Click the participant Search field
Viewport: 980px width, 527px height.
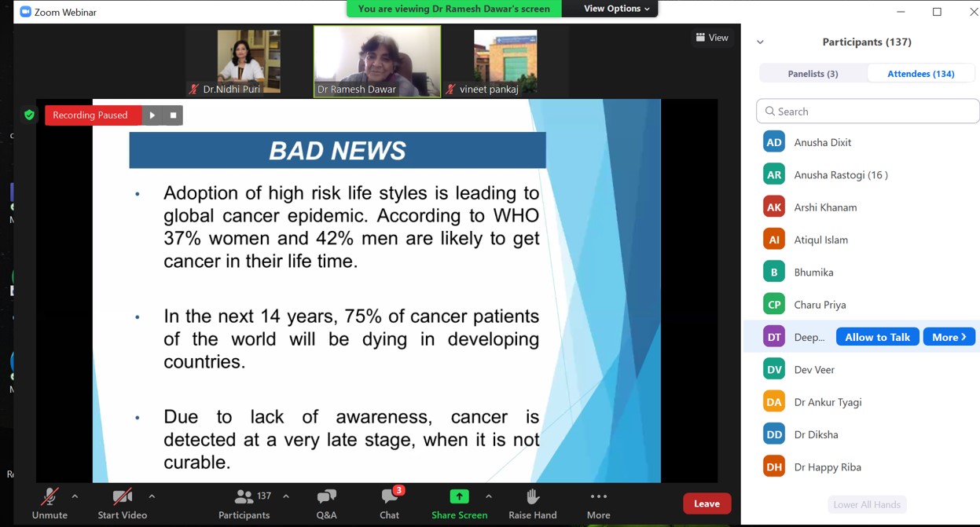[868, 112]
